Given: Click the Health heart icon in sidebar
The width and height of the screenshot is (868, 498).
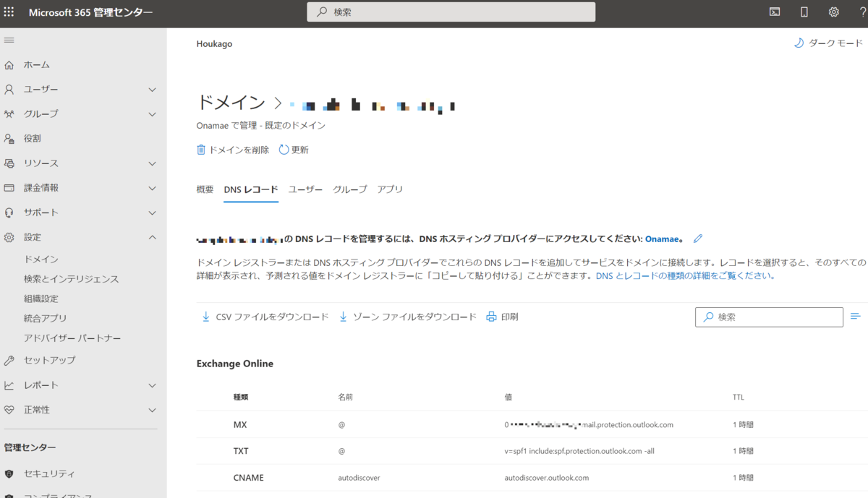Looking at the screenshot, I should click(x=9, y=410).
